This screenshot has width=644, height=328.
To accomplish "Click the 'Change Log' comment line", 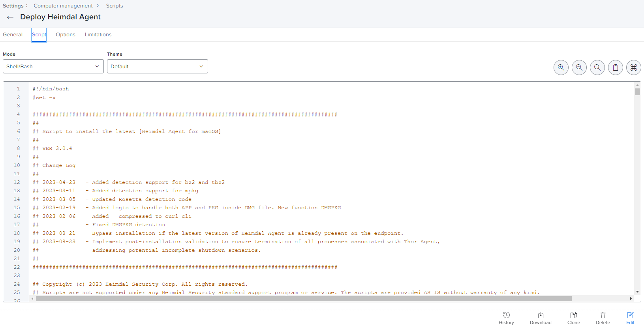I will point(54,165).
